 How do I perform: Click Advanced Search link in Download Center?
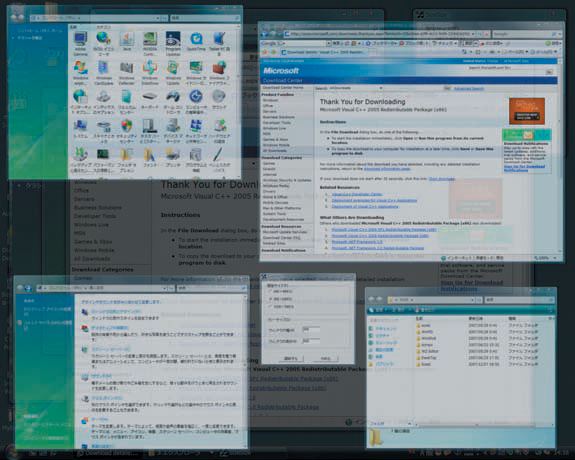pyautogui.click(x=469, y=88)
